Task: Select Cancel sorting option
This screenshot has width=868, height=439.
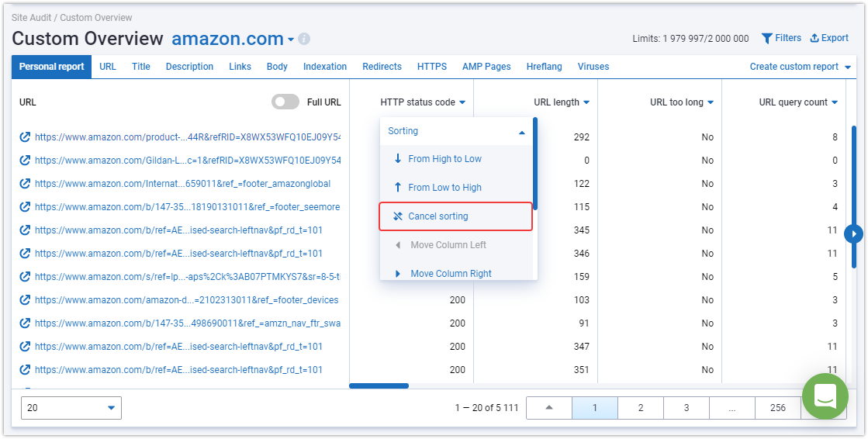Action: 455,216
